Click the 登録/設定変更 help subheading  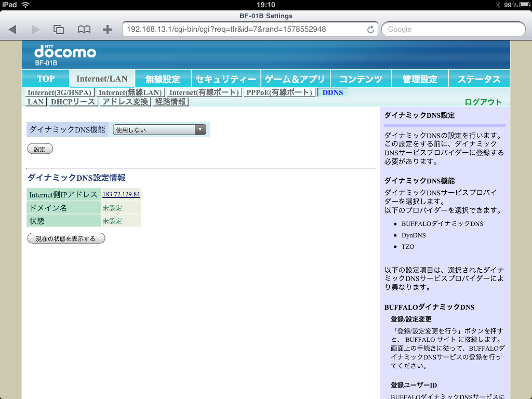pos(411,320)
